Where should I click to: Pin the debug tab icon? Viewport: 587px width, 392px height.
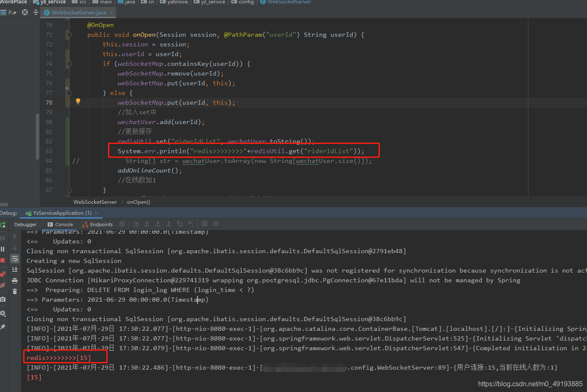point(3,327)
